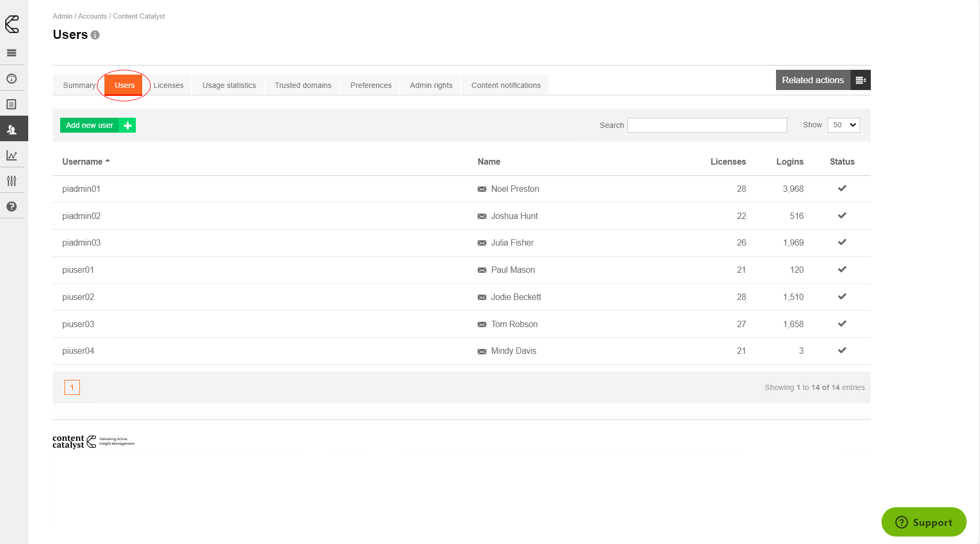Click the email icon next to Noel Preston
This screenshot has height=544, width=980.
click(x=482, y=189)
